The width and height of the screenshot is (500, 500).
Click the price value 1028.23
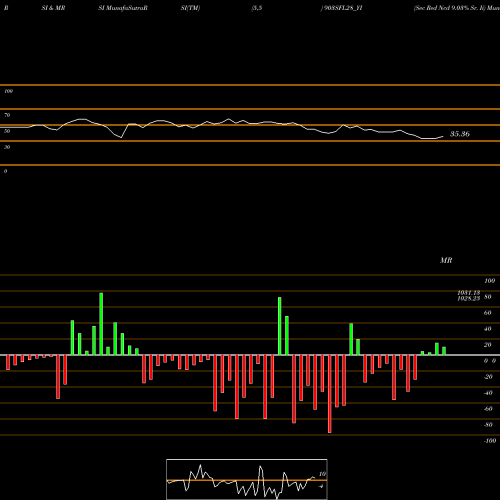point(469,299)
